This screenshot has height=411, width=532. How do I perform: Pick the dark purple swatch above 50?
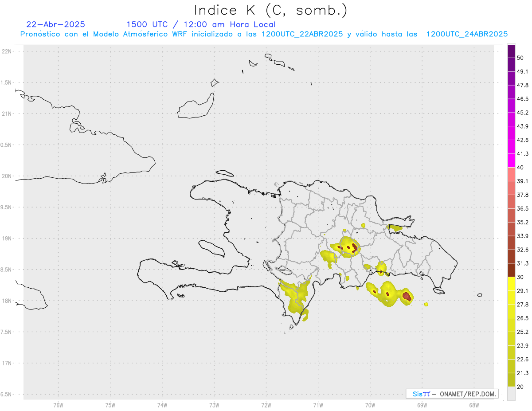tap(511, 51)
